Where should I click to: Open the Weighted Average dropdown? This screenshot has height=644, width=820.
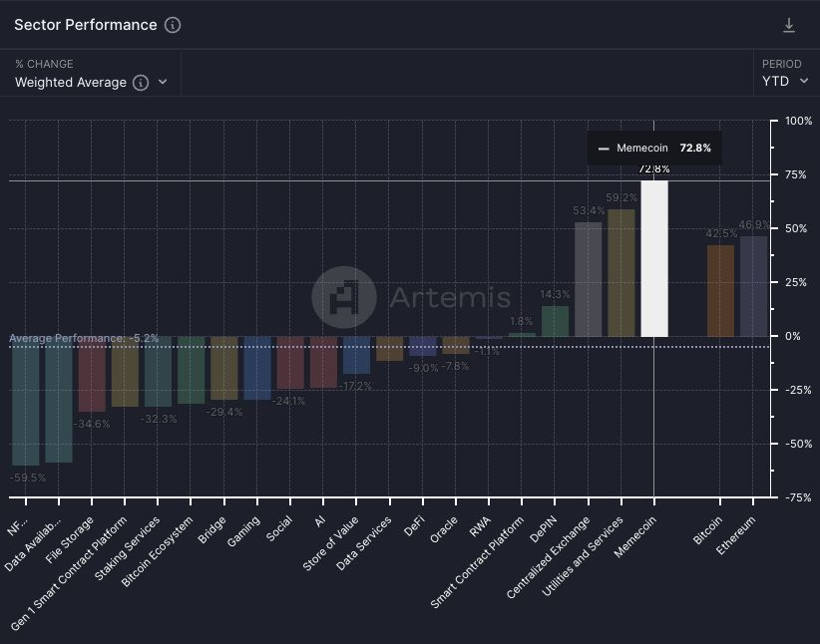coord(91,83)
